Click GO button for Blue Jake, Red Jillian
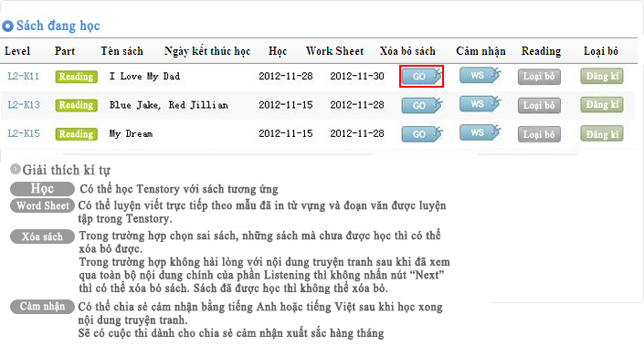This screenshot has height=347, width=644. pos(421,105)
